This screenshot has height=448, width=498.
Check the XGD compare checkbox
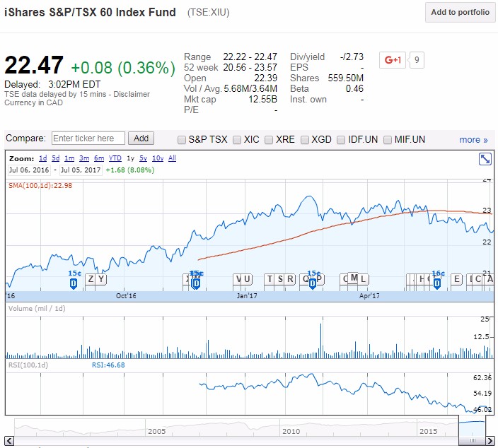[x=305, y=140]
